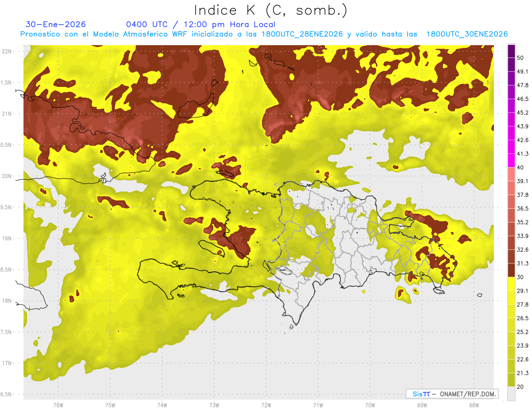Viewport: 532px width, 411px height.
Task: Click legend value '50'
Action: pos(520,58)
